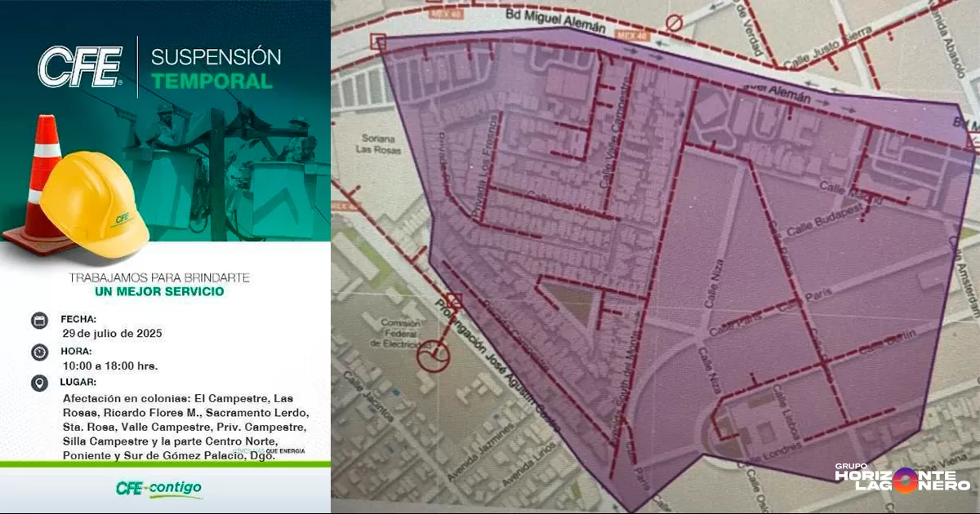Click the Afectación en colonias paragraph

point(185,427)
